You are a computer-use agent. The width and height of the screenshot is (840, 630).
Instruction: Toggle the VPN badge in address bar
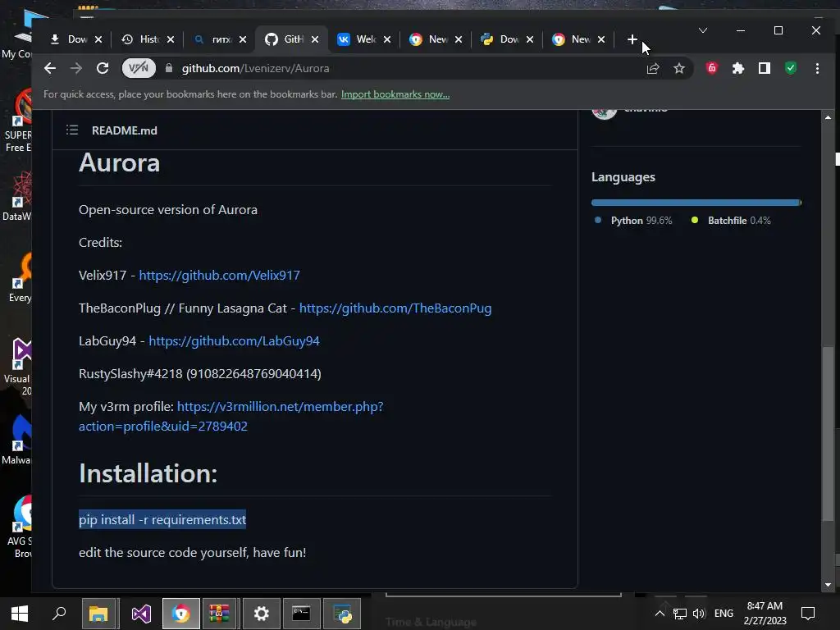click(139, 68)
